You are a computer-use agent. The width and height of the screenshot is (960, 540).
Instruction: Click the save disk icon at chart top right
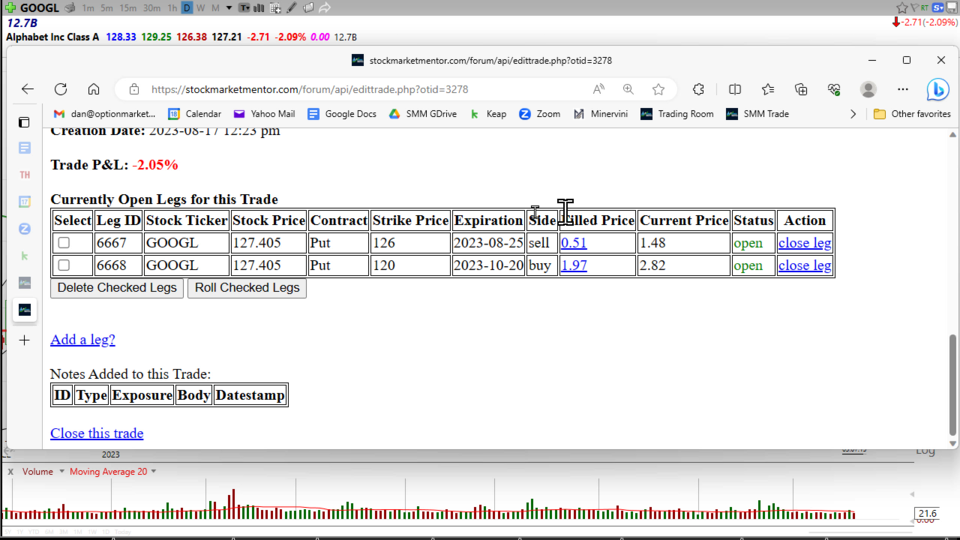952,7
